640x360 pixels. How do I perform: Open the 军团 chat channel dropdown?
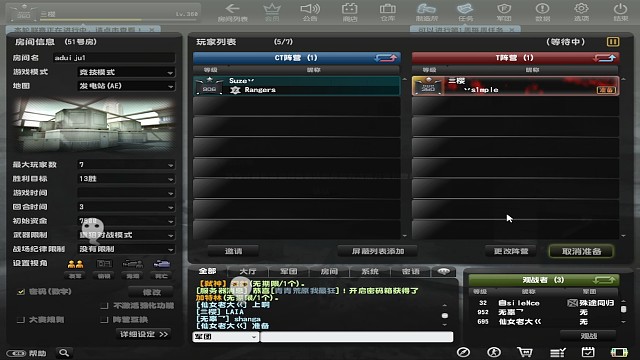[x=225, y=337]
